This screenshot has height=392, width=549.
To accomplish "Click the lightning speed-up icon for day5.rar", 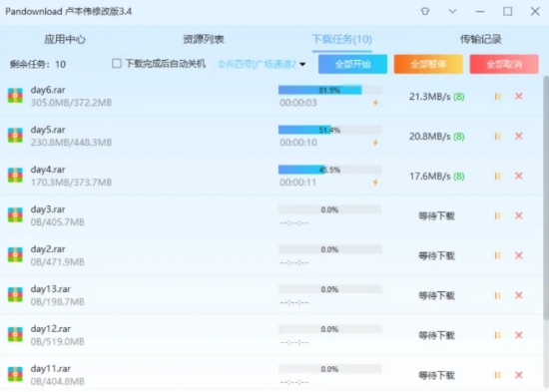I will (375, 143).
